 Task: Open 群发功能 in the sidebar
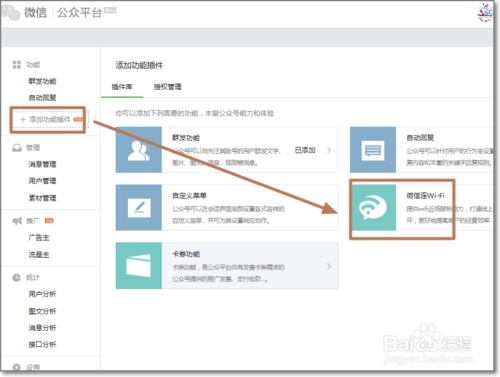point(42,81)
